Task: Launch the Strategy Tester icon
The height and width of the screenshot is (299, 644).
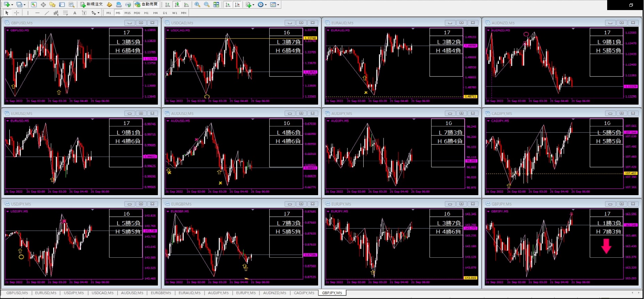Action: (x=71, y=5)
